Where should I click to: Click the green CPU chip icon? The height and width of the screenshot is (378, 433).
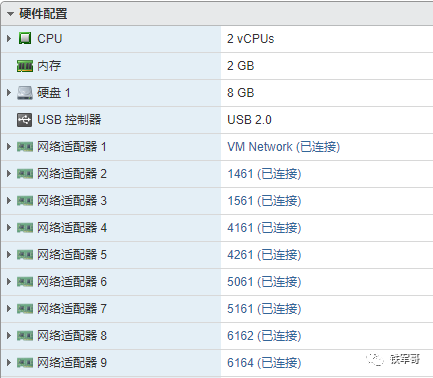pyautogui.click(x=25, y=38)
